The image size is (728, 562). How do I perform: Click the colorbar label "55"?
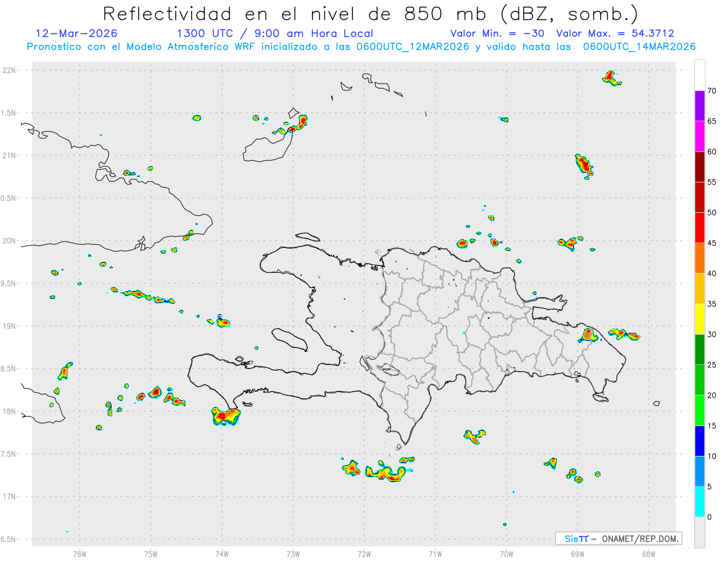[x=712, y=182]
